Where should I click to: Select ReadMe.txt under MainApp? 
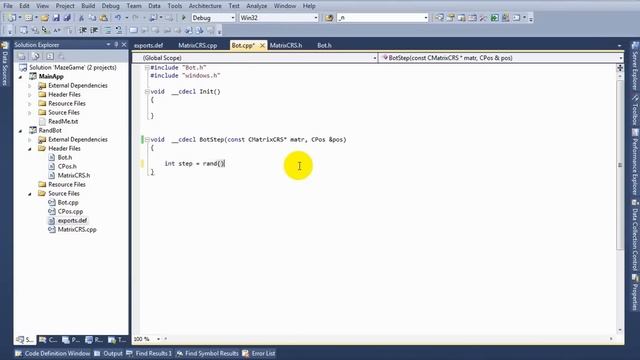coord(63,122)
